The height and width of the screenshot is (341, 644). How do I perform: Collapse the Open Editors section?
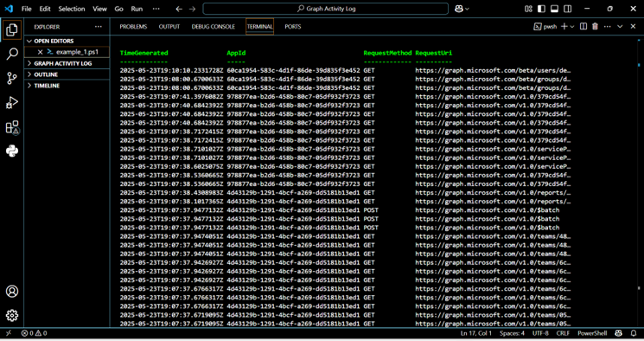[67, 42]
